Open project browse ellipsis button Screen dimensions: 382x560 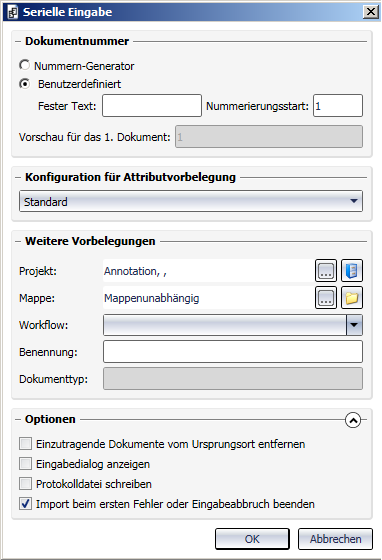[326, 271]
